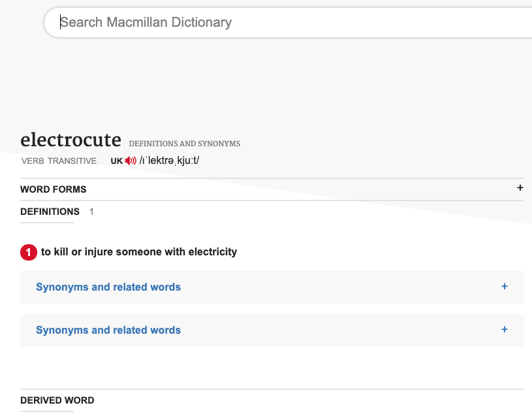Select the DEFINITIONS tab heading
532x416 pixels.
coord(50,212)
